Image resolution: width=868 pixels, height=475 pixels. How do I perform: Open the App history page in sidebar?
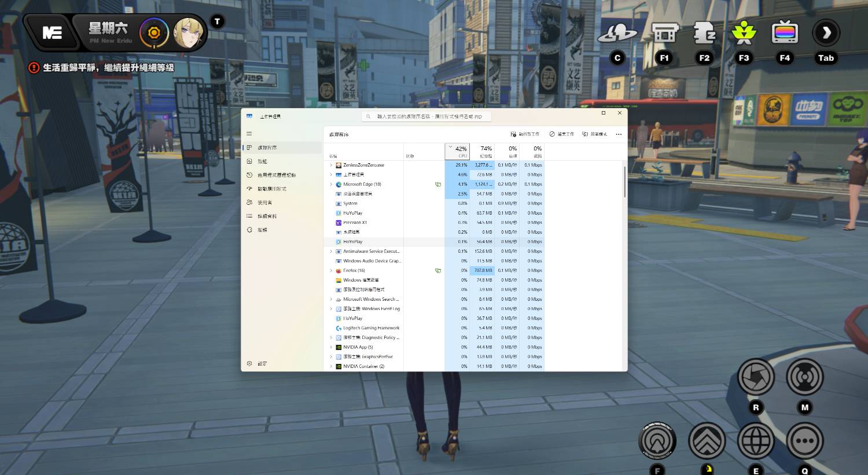[282, 175]
